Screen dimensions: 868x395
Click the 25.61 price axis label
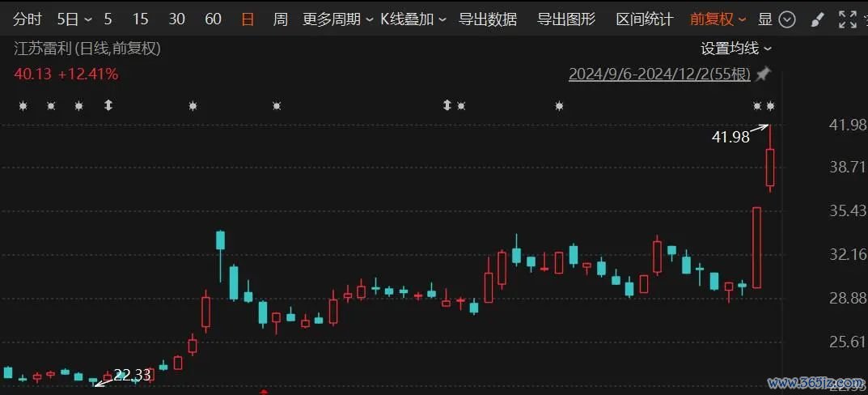[x=848, y=342]
